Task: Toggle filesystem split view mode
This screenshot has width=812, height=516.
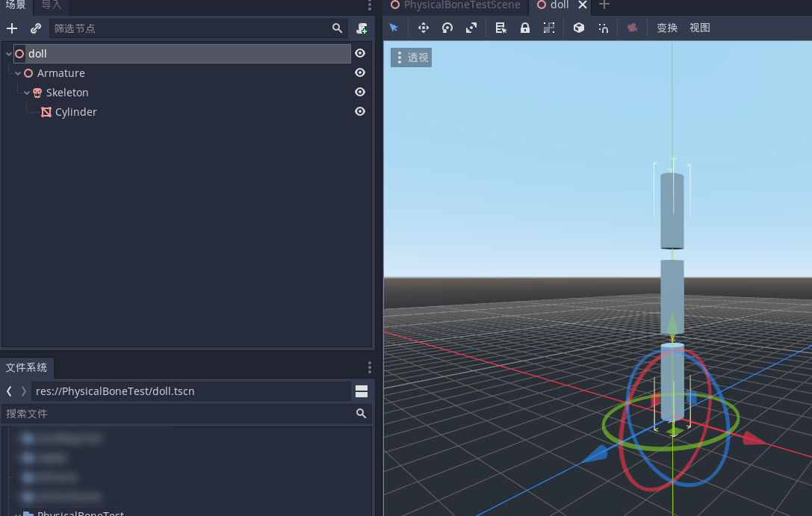Action: (362, 391)
